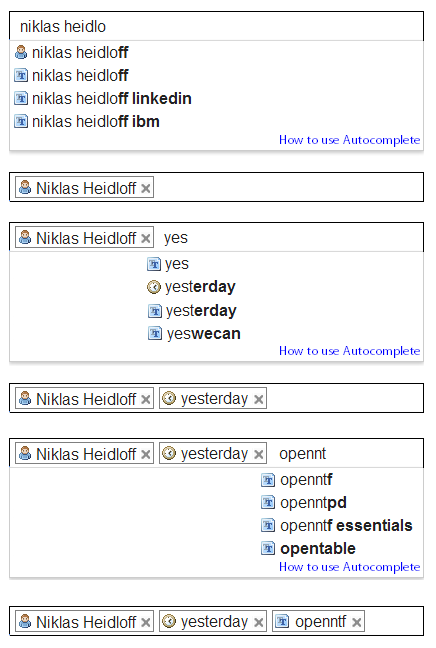Pick 'openntf essentials' suggestion
Image resolution: width=436 pixels, height=648 pixels.
[337, 526]
